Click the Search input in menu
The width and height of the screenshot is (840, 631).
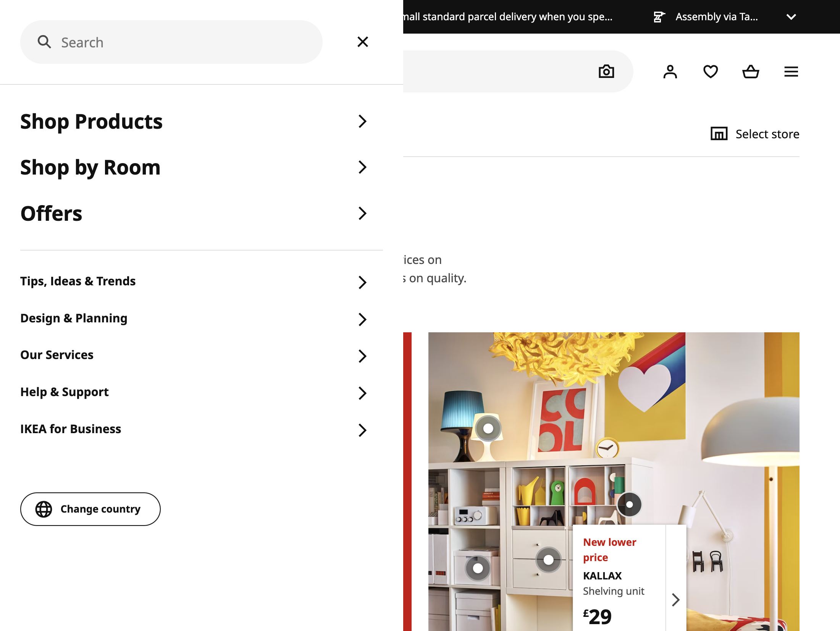click(x=171, y=42)
